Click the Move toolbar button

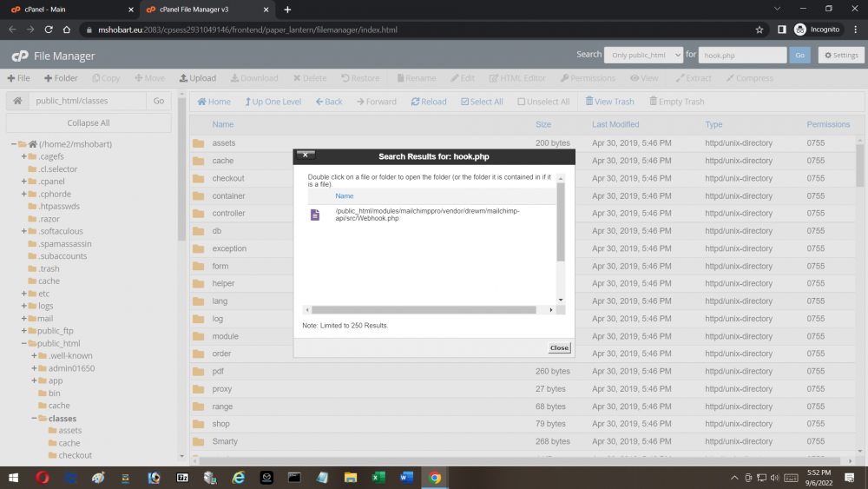(x=150, y=78)
